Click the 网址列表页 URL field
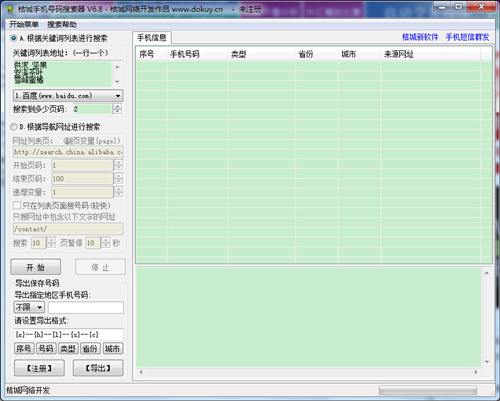 click(x=68, y=152)
